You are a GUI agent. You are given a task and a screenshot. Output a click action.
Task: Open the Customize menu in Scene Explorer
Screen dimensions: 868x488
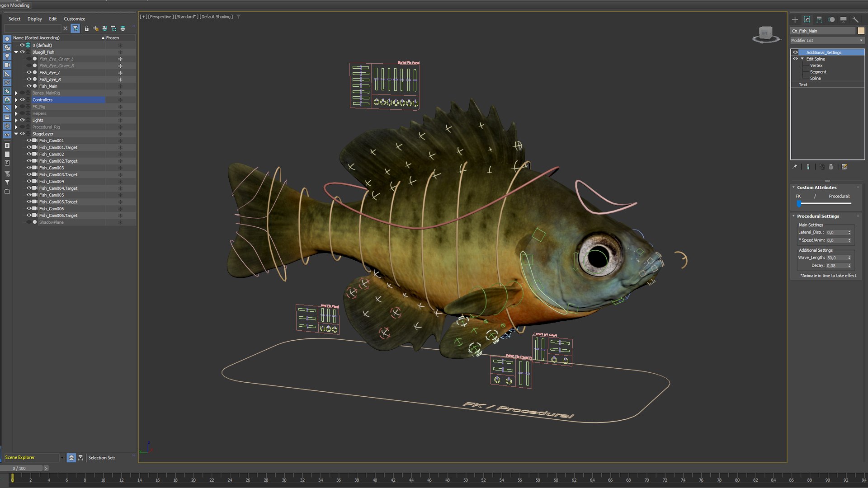pos(75,19)
